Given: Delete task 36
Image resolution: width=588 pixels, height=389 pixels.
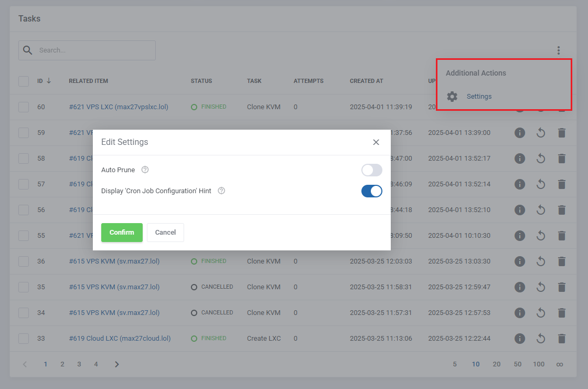Looking at the screenshot, I should [561, 261].
